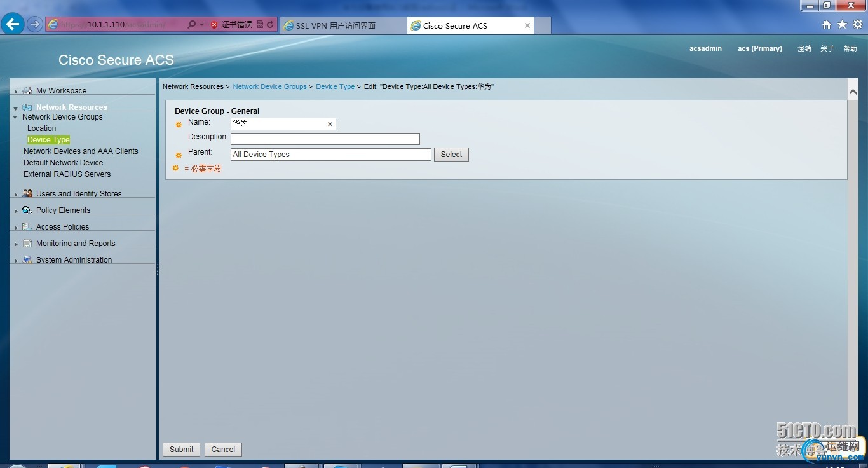The image size is (868, 468).
Task: Open favorites star icon
Action: [842, 25]
